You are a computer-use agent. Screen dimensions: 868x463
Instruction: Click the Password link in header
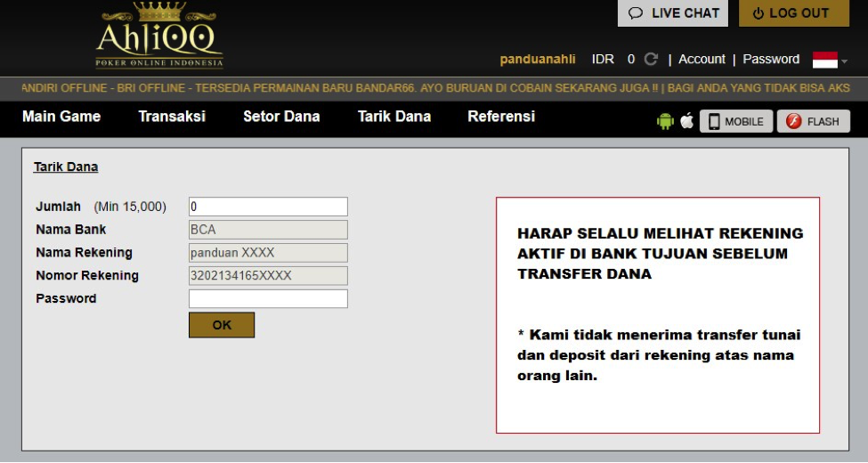[771, 60]
